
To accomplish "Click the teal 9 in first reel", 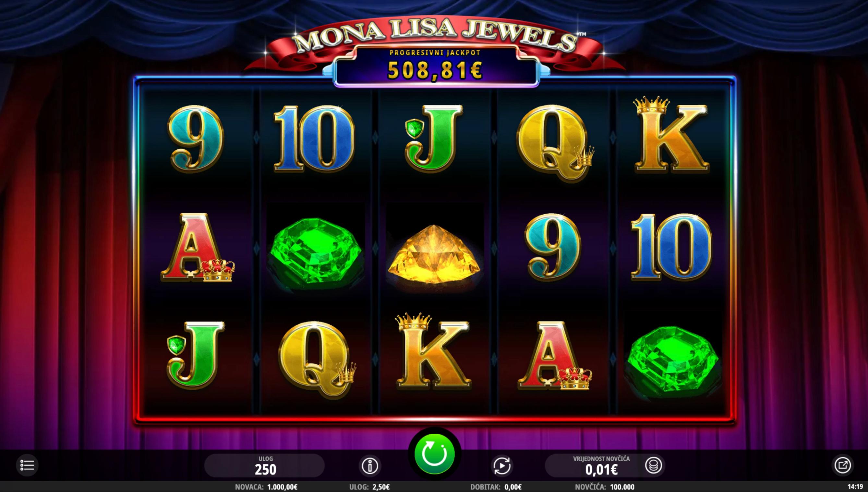I will pos(196,138).
